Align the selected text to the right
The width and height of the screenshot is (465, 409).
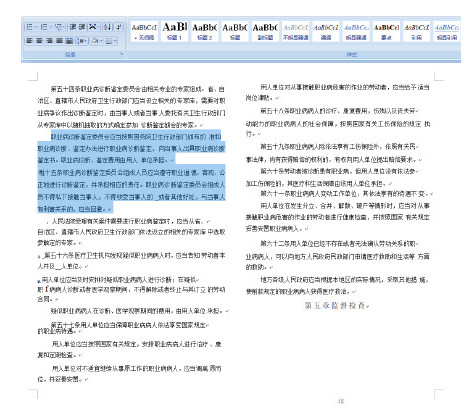click(49, 41)
